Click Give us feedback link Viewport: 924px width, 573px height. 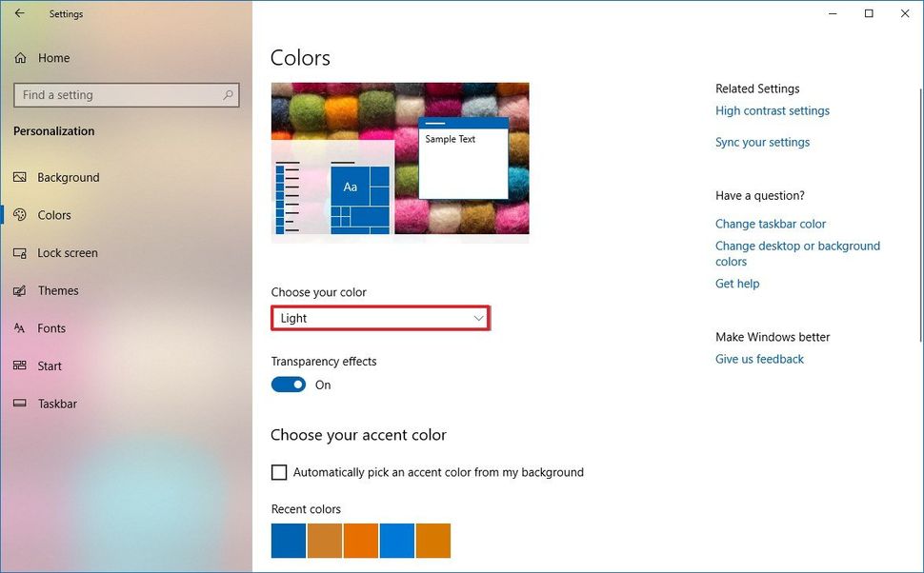(x=759, y=359)
